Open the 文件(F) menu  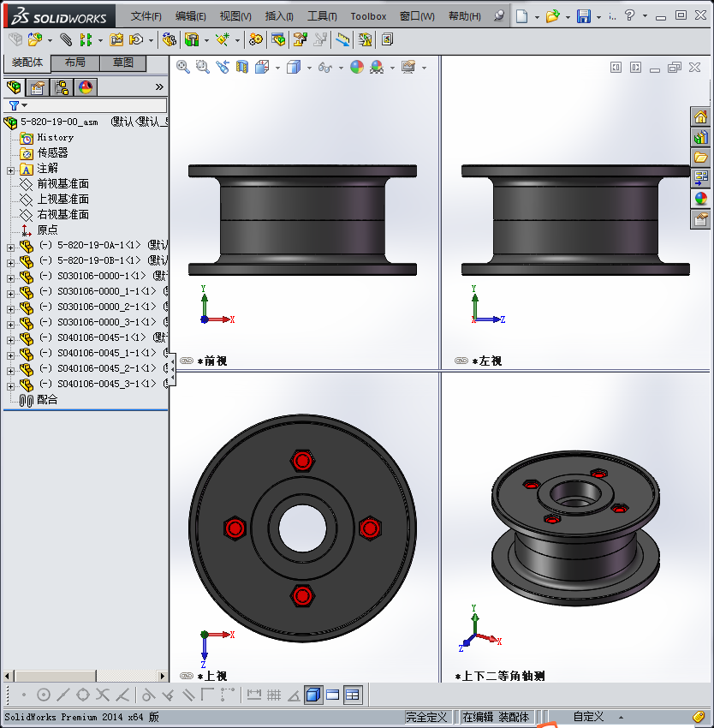pyautogui.click(x=146, y=16)
